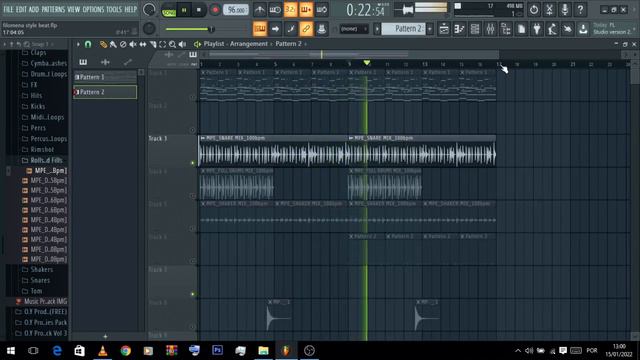Select the Delete tool in playlist toolbar

point(123,44)
